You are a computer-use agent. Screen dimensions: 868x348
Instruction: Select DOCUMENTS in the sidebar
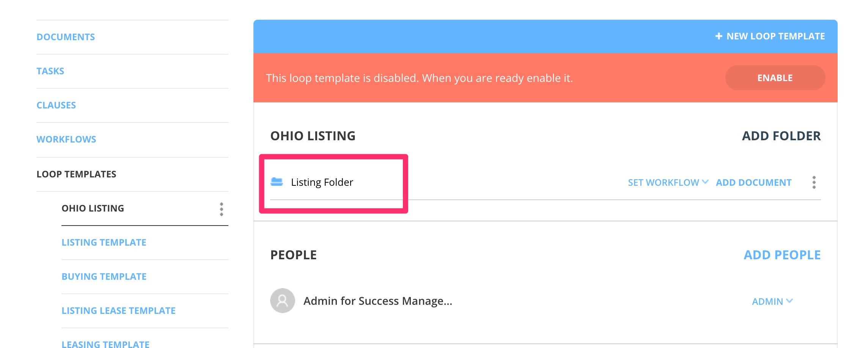pos(65,36)
